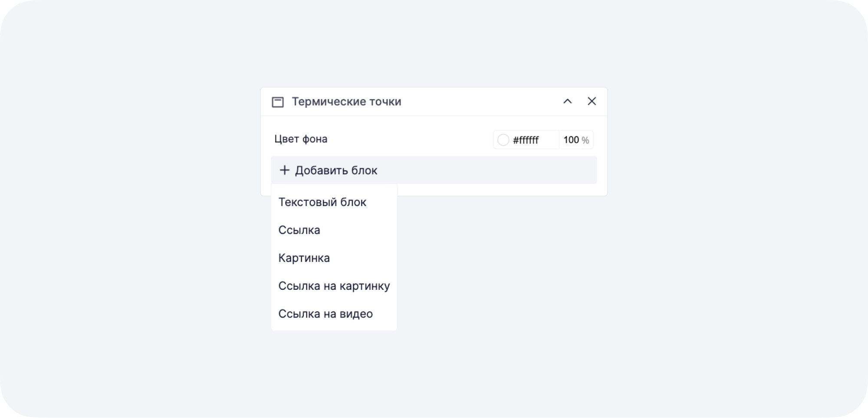Select Картинка from the block list

(x=304, y=258)
